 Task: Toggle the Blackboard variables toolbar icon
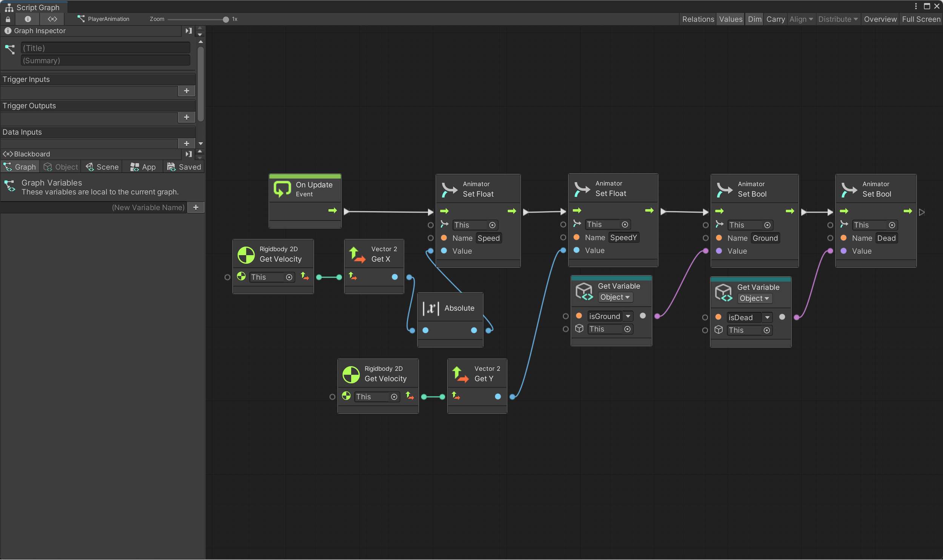click(52, 19)
